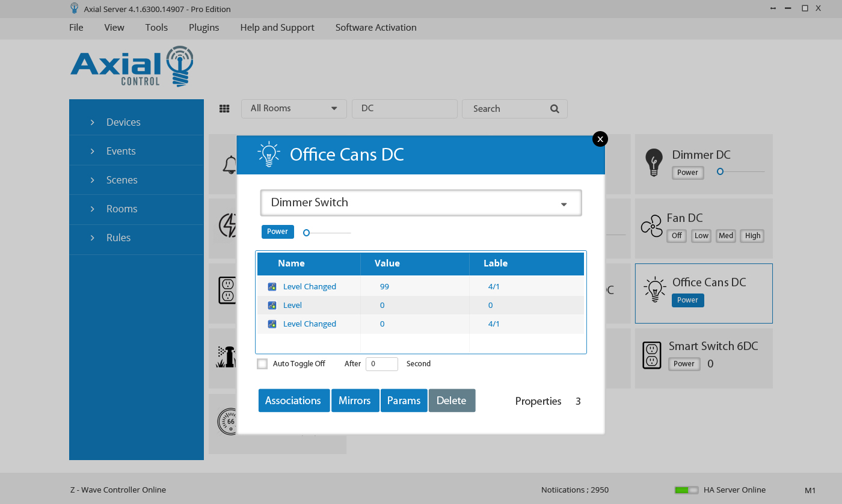Set Fan DC speed to Med
Screen dimensions: 842x504
(726, 236)
